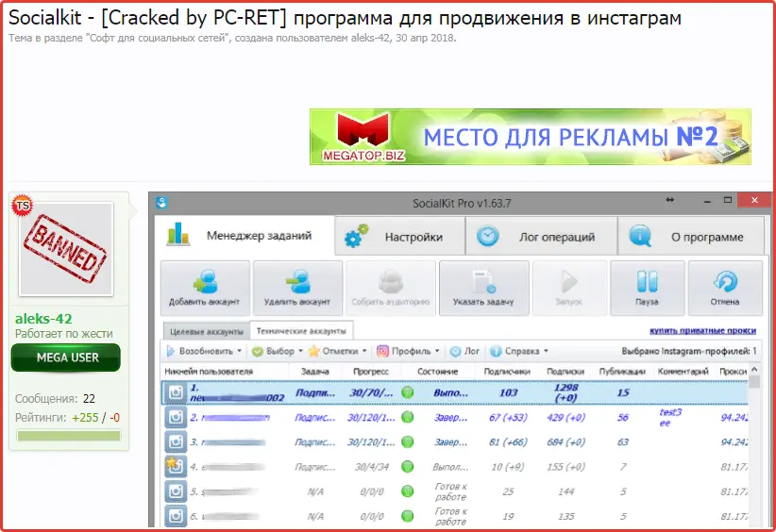
Task: Follow the купить приватные прокси link
Action: (702, 330)
